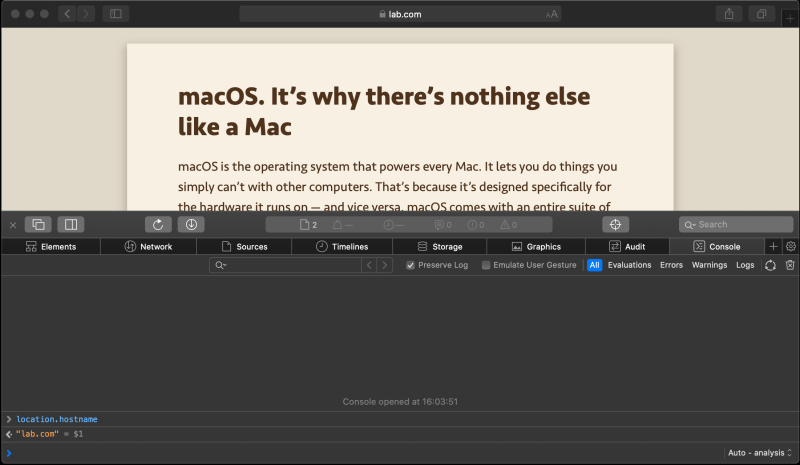Uncheck Preserve Log

pos(410,265)
